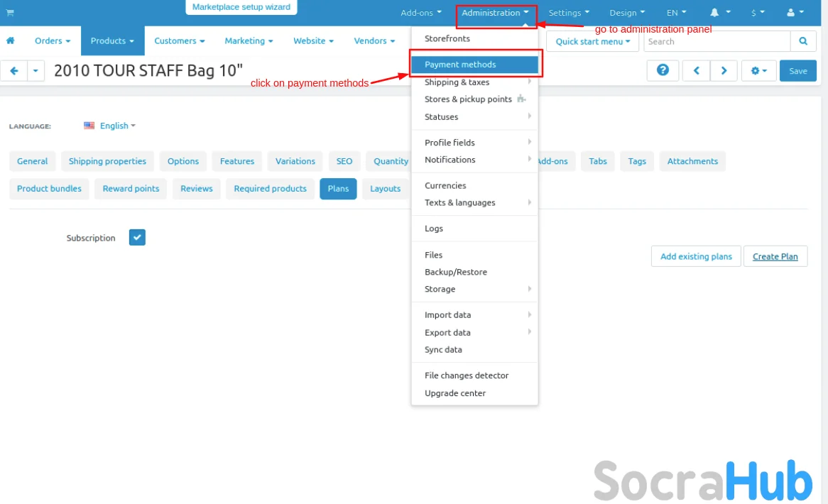Open the EN language dropdown
The width and height of the screenshot is (828, 504).
coord(677,13)
